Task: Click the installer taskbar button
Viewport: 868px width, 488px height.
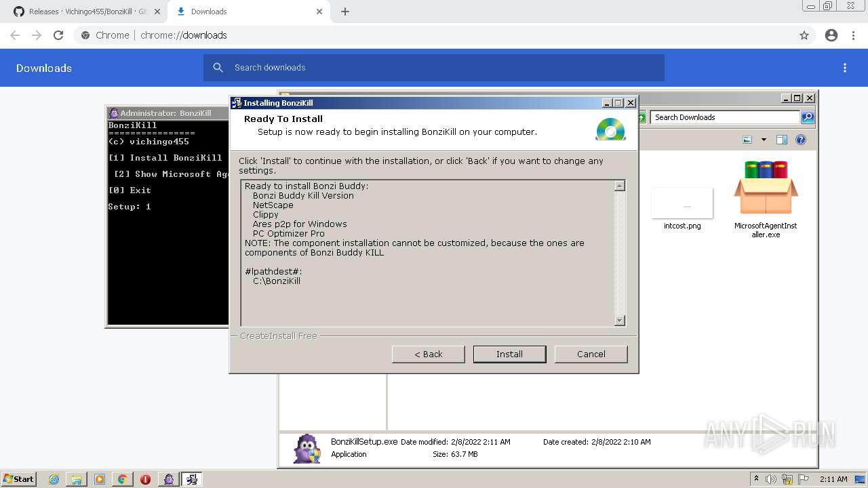Action: point(192,479)
